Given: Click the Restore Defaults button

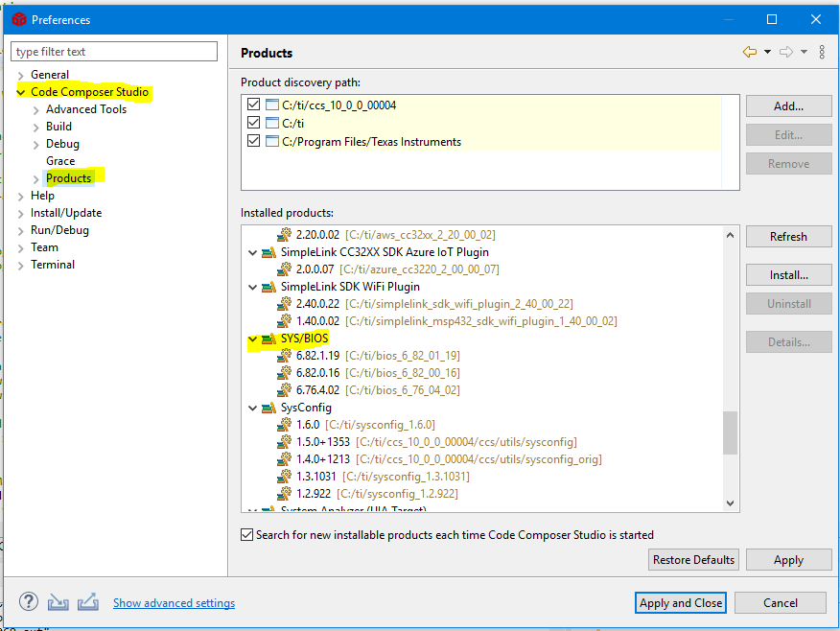Looking at the screenshot, I should tap(693, 559).
